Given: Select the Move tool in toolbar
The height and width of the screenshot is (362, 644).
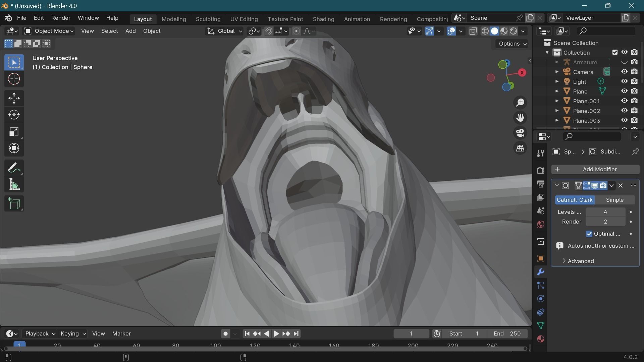Looking at the screenshot, I should 14,98.
